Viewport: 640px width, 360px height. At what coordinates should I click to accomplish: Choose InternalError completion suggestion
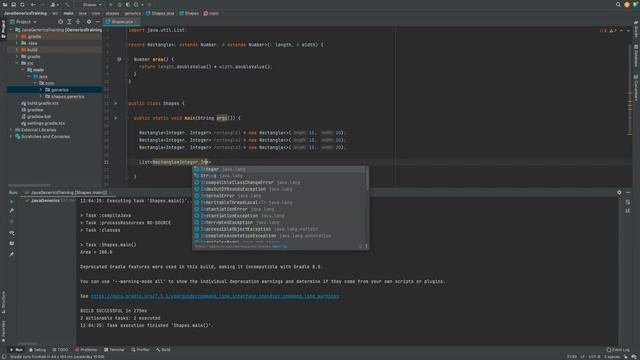(280, 196)
